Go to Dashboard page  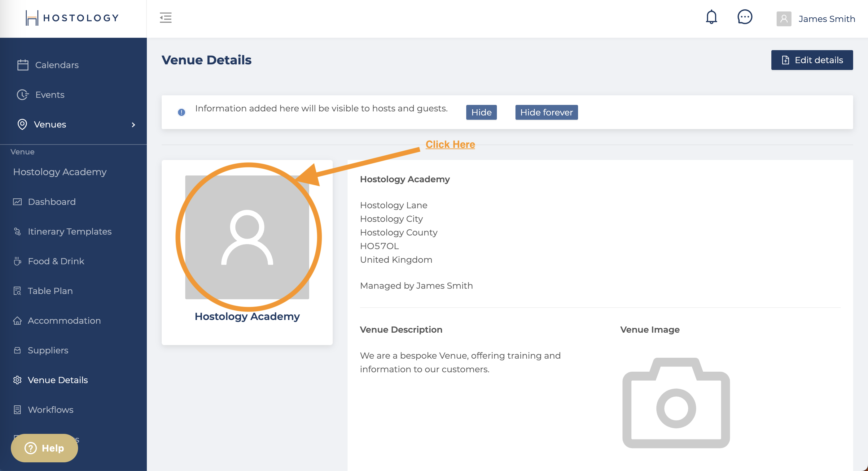click(51, 202)
